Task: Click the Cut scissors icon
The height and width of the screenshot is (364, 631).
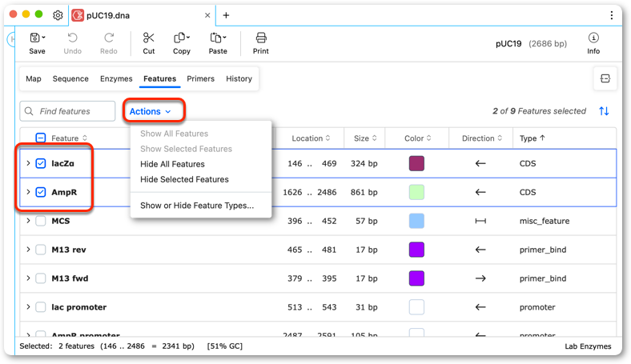Action: click(x=148, y=38)
